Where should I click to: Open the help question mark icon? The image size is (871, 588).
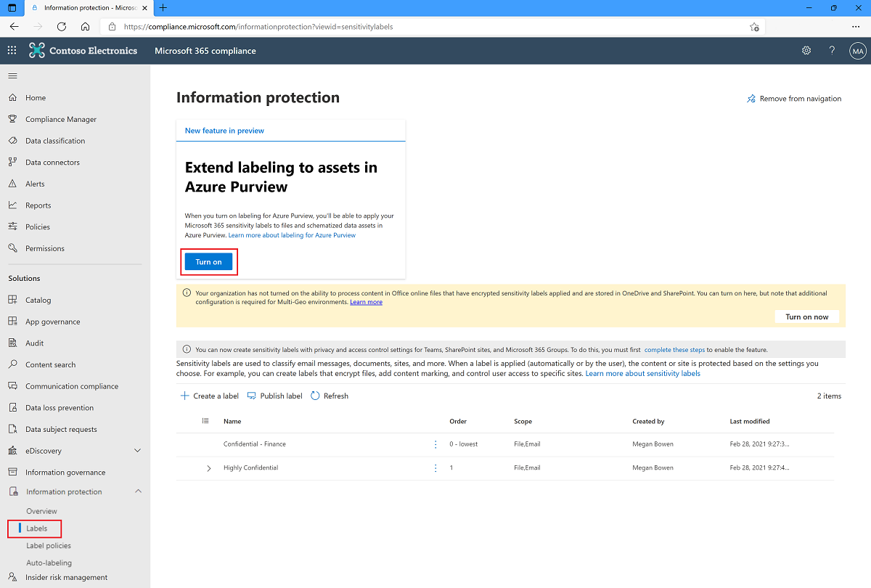[833, 51]
